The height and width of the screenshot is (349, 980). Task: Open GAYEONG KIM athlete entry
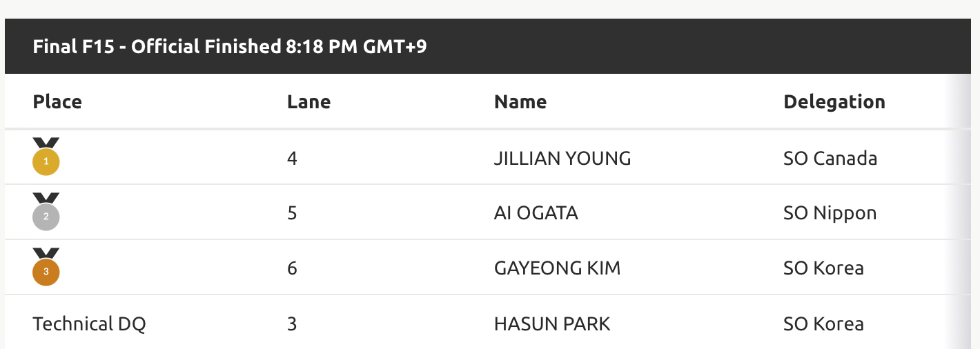558,268
